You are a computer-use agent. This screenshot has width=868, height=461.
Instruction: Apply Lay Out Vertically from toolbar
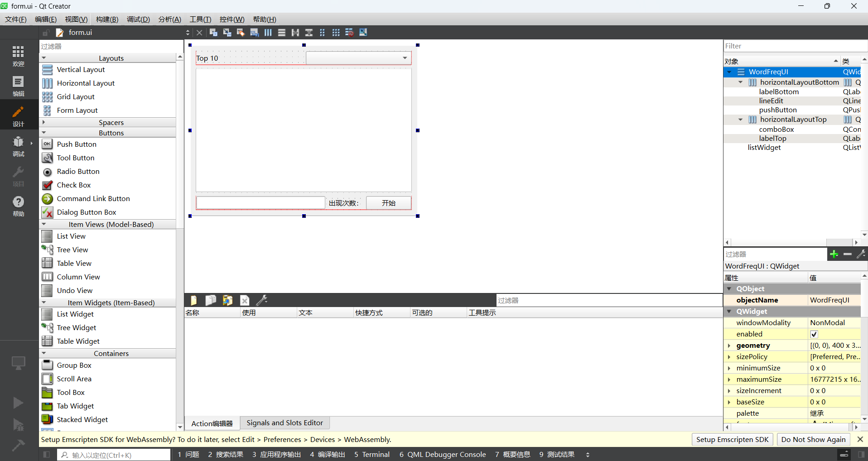coord(281,33)
